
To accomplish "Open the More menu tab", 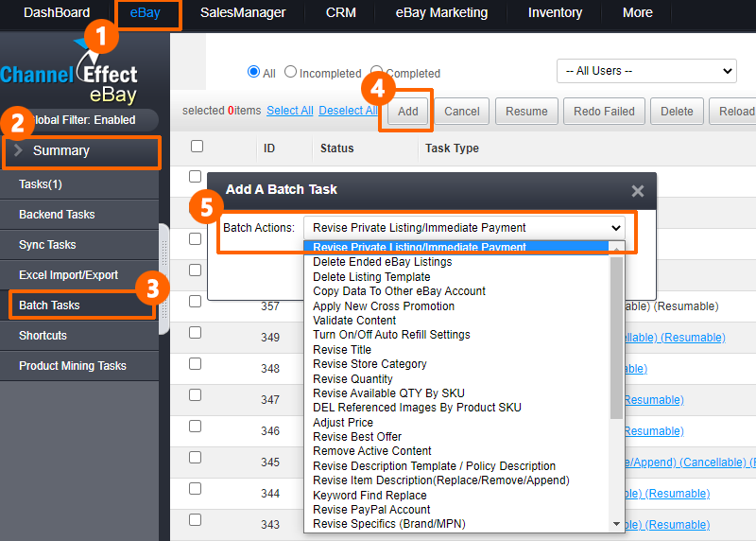I will pos(637,12).
